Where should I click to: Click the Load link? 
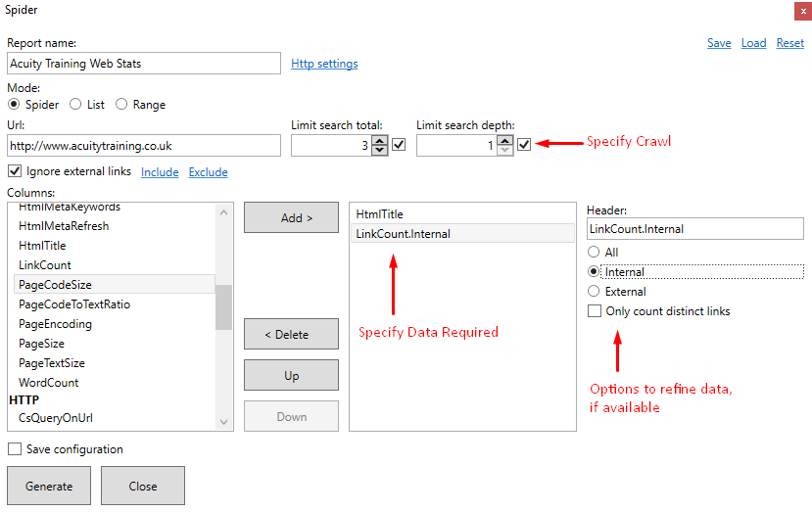coord(753,43)
